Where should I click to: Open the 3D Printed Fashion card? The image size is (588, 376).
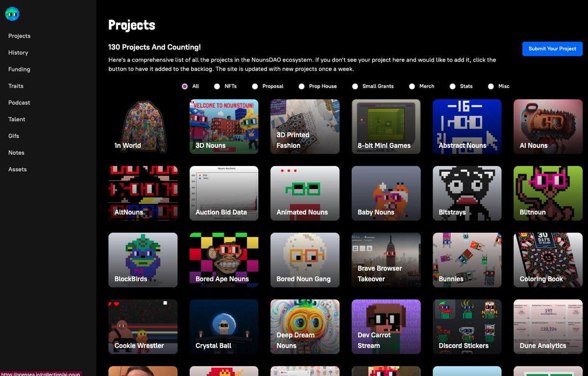tap(305, 127)
